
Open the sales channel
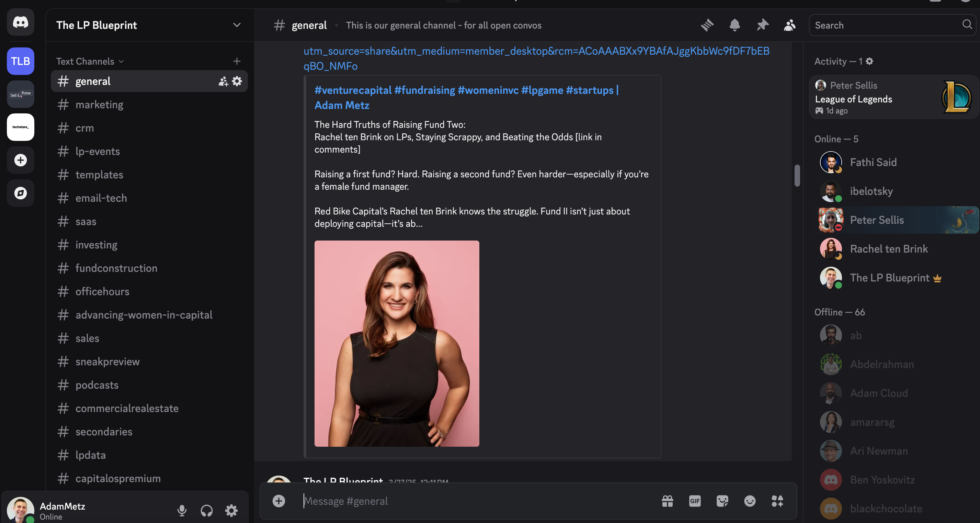tap(149, 338)
